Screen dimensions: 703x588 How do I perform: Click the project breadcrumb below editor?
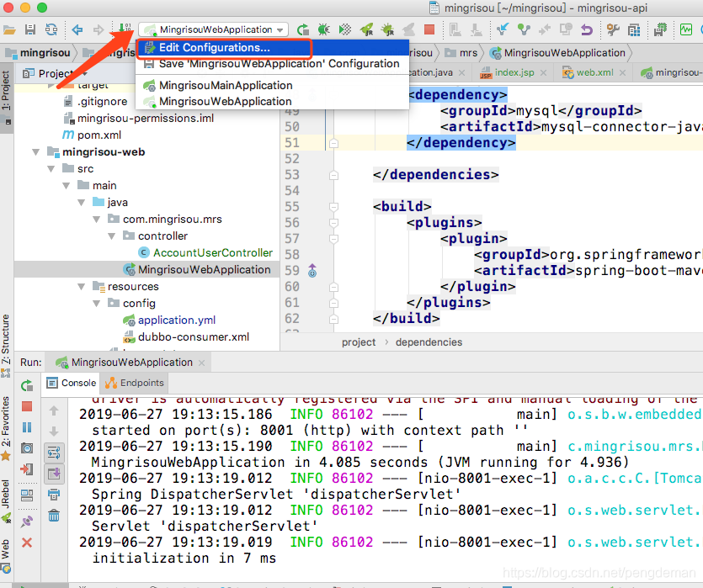(x=358, y=342)
